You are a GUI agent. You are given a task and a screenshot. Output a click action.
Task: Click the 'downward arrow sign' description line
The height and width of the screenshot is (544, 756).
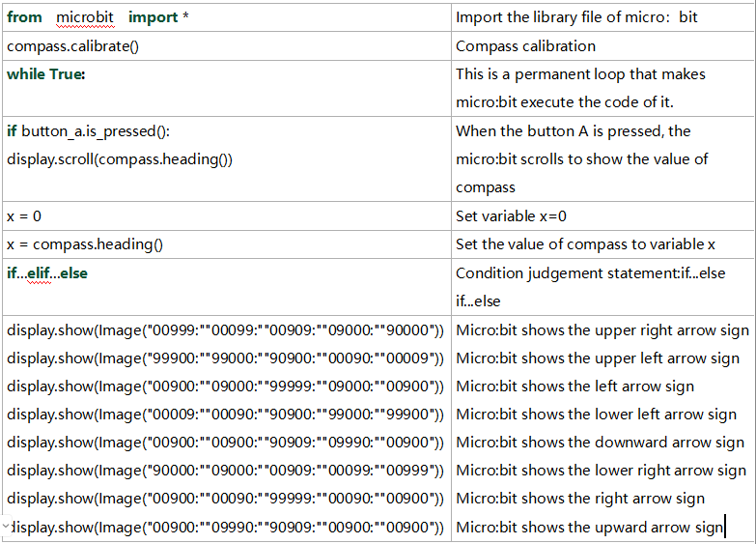[601, 443]
